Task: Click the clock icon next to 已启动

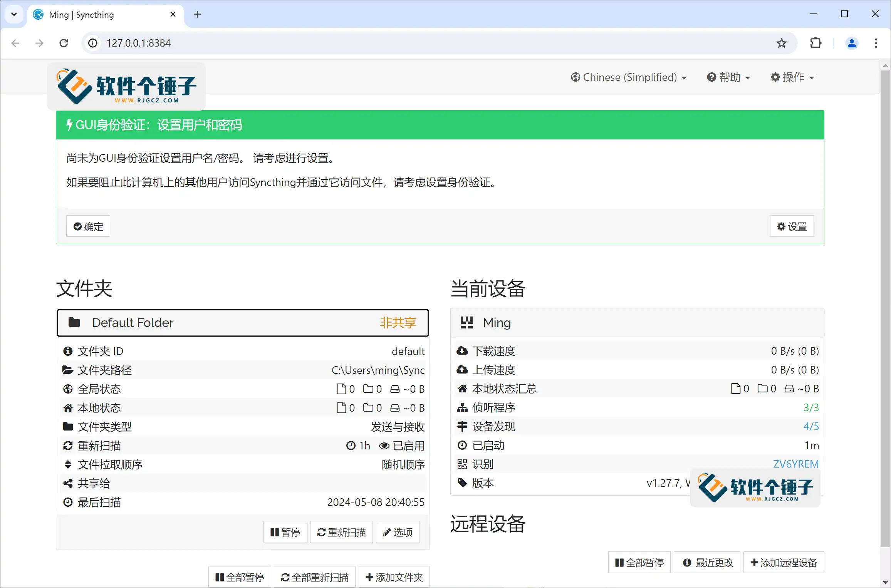Action: pyautogui.click(x=462, y=445)
